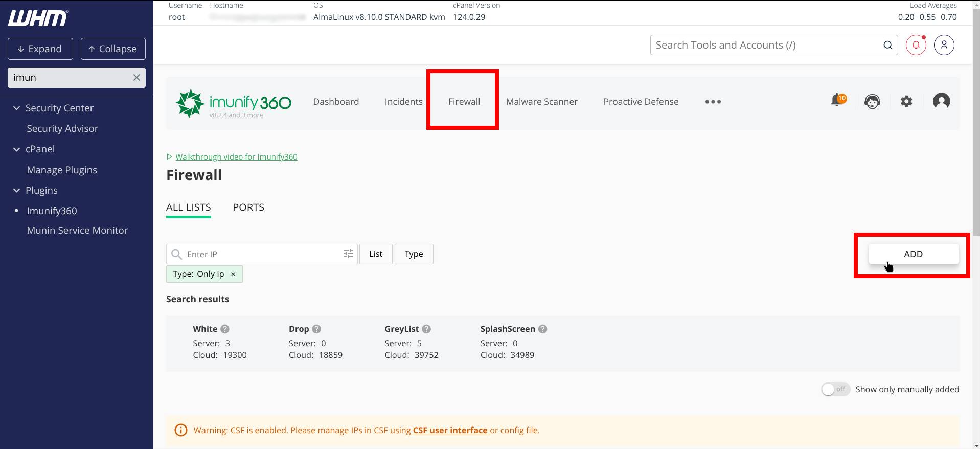
Task: Collapse all sidebar menu sections
Action: [113, 49]
